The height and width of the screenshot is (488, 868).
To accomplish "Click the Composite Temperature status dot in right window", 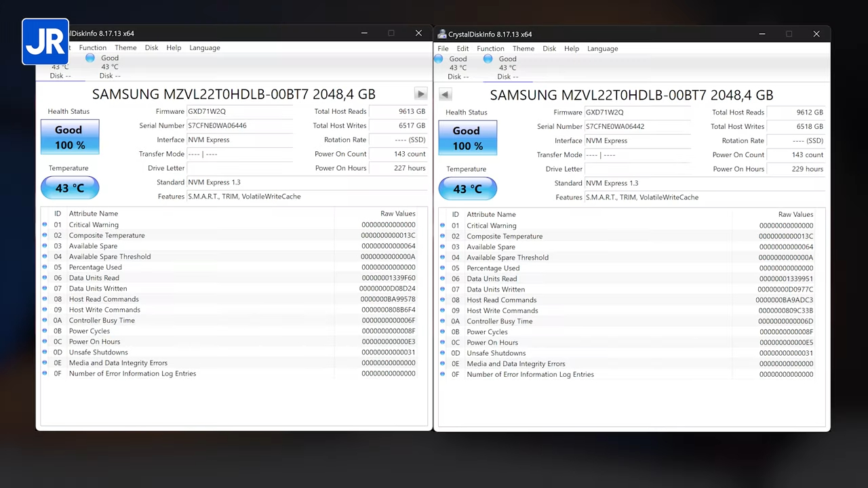I will pyautogui.click(x=443, y=236).
